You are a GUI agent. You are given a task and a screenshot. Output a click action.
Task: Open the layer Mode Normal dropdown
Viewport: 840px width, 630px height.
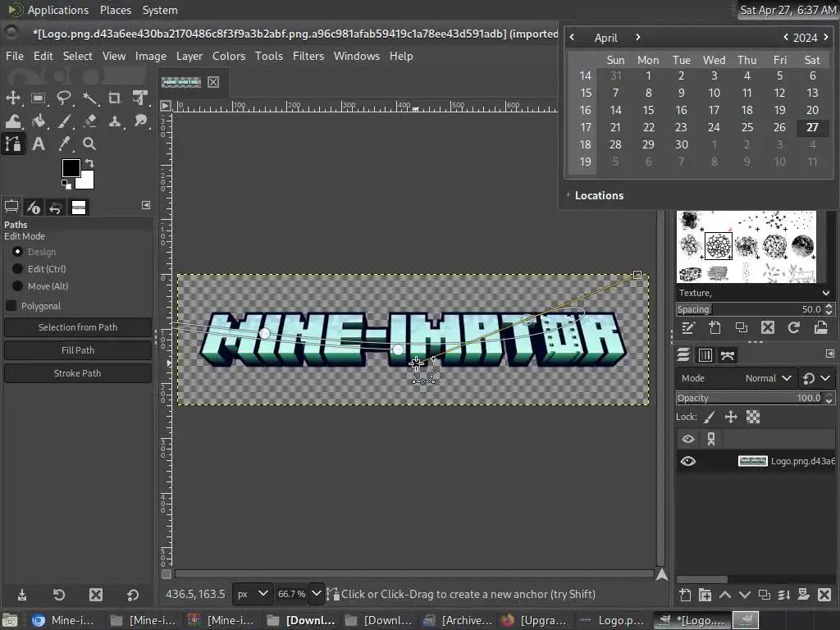736,378
